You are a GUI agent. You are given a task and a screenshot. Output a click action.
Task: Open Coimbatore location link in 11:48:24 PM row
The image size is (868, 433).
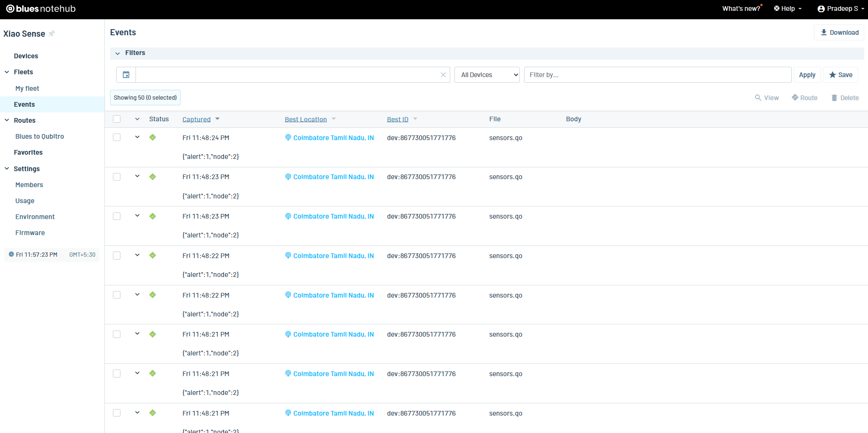click(334, 138)
